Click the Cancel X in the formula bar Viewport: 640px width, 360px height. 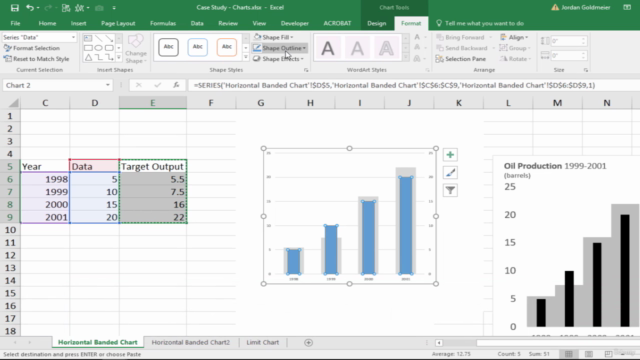139,85
